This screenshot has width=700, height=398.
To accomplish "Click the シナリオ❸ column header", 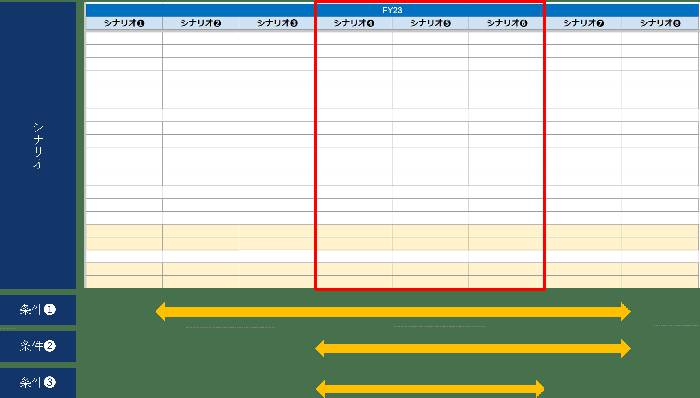I will pyautogui.click(x=277, y=23).
